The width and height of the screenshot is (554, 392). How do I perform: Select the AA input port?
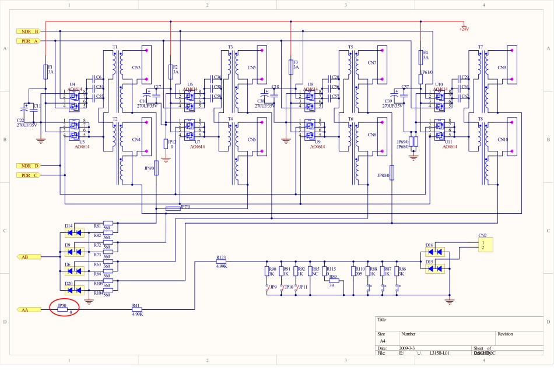click(x=27, y=310)
